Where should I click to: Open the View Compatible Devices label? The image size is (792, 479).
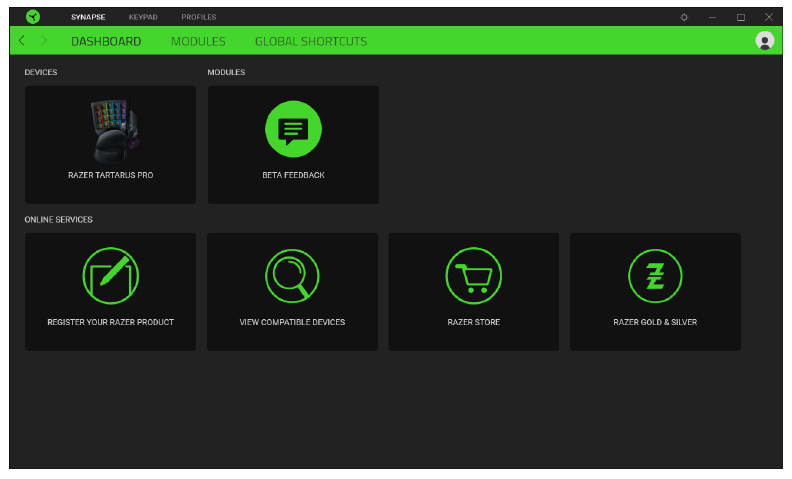(x=292, y=322)
